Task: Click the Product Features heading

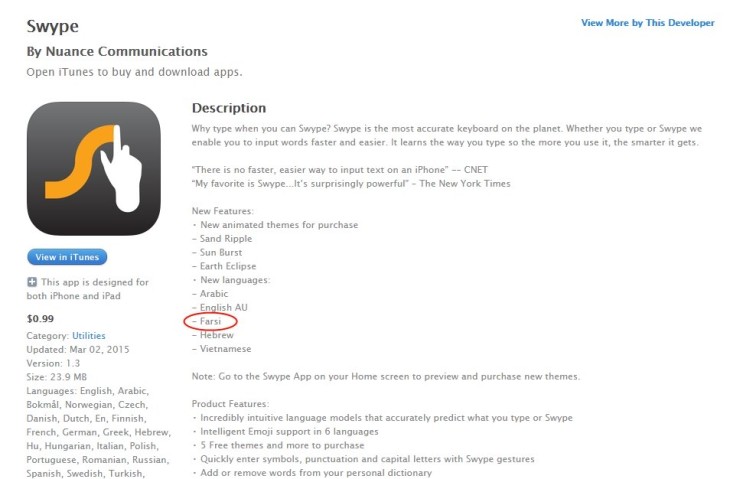Action: pyautogui.click(x=230, y=404)
